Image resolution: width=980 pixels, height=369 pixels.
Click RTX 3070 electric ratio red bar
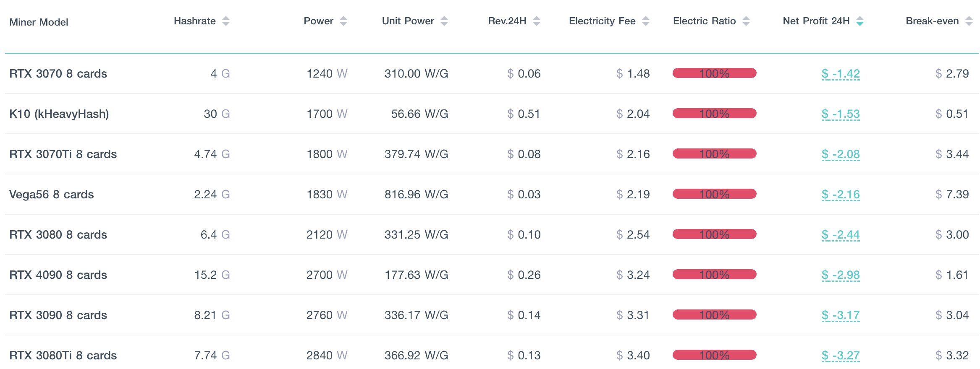(x=714, y=73)
